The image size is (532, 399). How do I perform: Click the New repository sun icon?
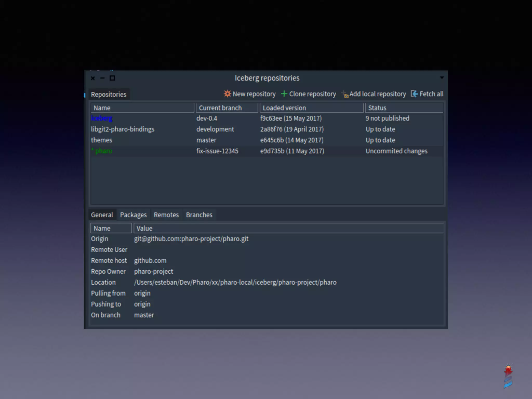tap(227, 94)
